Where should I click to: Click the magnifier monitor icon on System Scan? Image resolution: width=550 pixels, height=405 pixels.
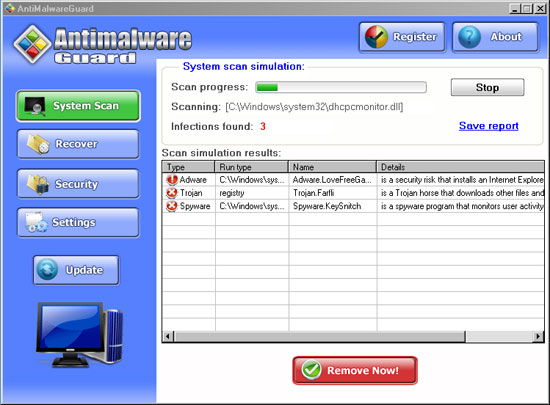coord(34,106)
